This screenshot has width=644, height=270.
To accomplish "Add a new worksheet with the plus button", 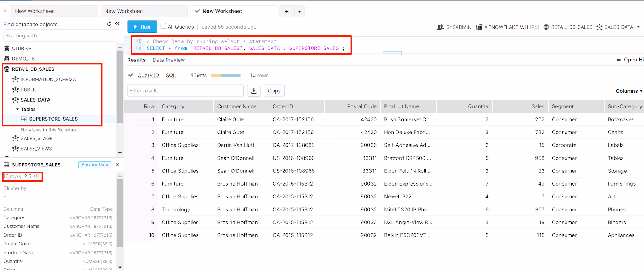I will pyautogui.click(x=287, y=11).
